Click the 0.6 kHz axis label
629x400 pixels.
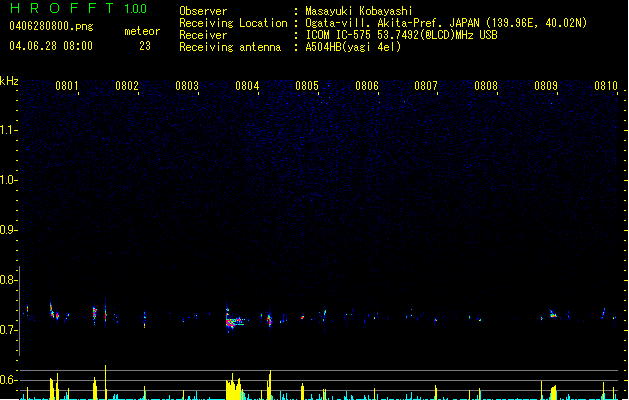pos(9,380)
